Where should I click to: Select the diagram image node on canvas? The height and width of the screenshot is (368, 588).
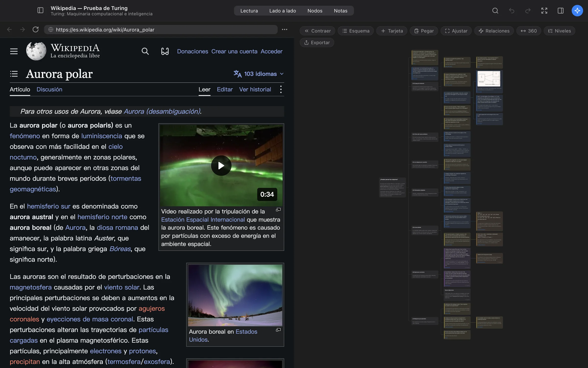[x=489, y=82]
